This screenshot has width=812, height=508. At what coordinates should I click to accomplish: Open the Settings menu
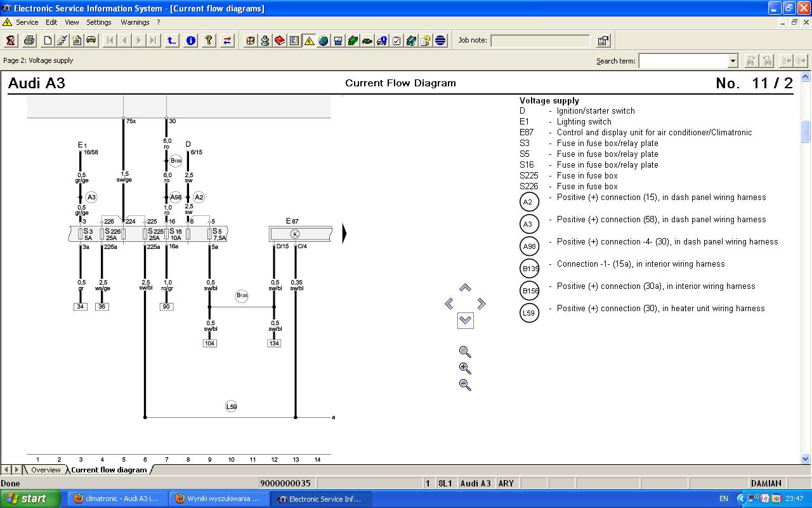pos(99,22)
